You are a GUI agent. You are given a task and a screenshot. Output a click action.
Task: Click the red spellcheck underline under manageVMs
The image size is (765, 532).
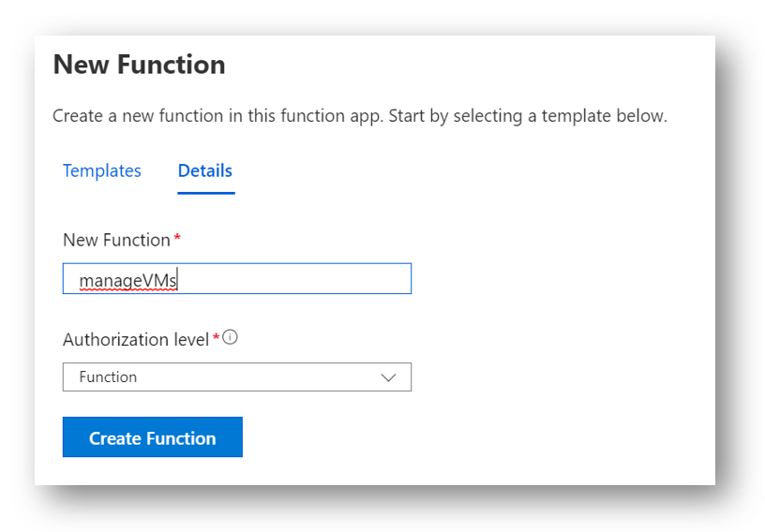click(127, 290)
